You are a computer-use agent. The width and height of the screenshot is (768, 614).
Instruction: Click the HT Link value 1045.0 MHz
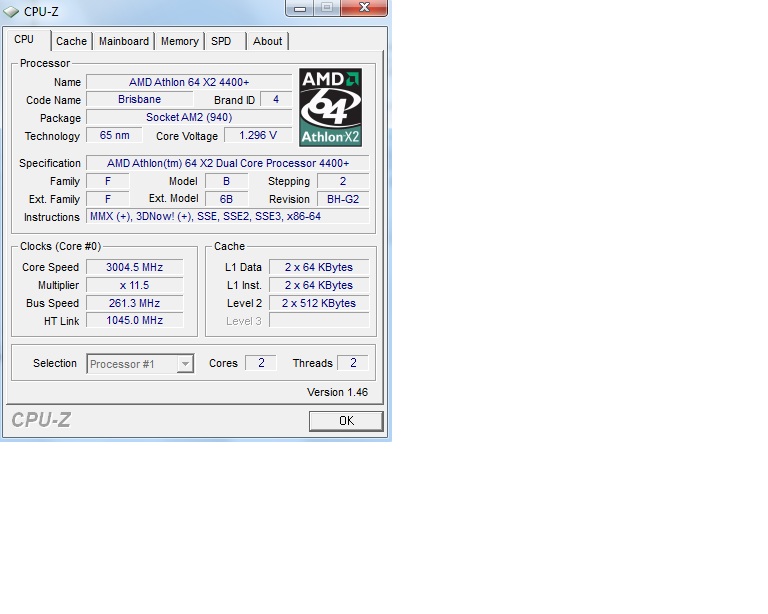(x=135, y=321)
